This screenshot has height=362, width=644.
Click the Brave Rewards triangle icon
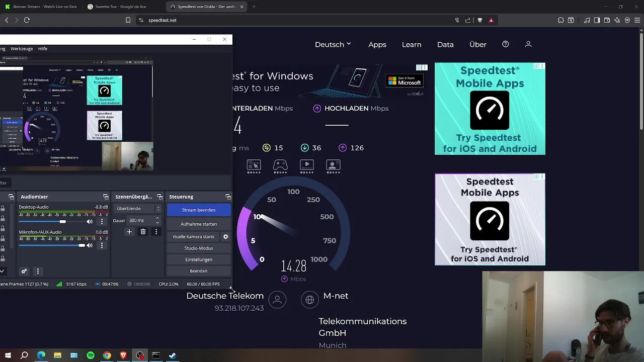point(491,20)
